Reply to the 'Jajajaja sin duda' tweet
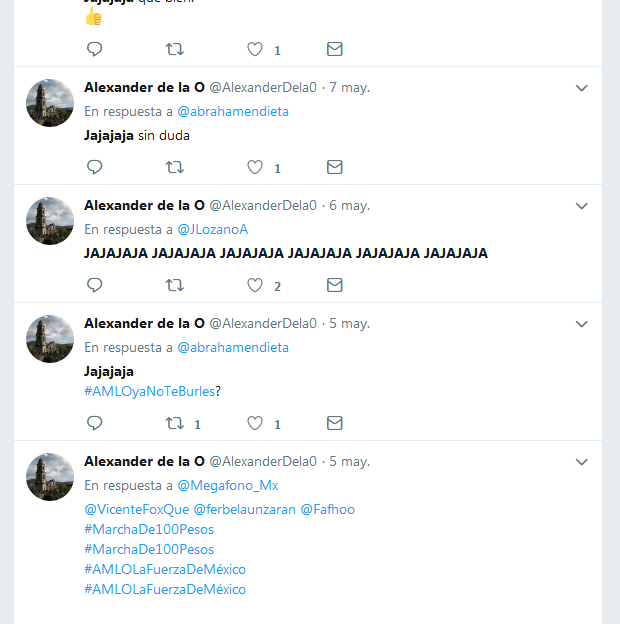Viewport: 620px width, 624px height. tap(95, 167)
